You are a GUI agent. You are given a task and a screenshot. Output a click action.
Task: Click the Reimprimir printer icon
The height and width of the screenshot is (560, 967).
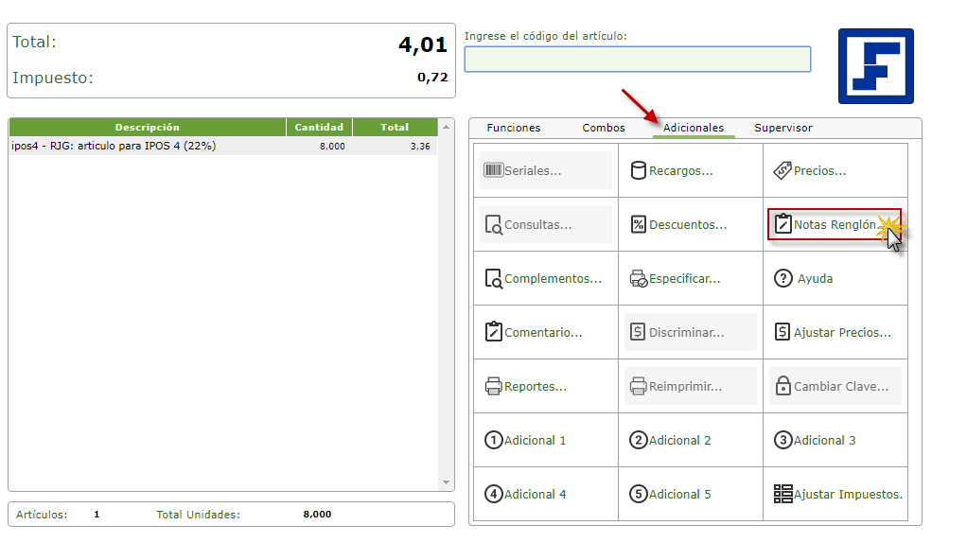[639, 386]
